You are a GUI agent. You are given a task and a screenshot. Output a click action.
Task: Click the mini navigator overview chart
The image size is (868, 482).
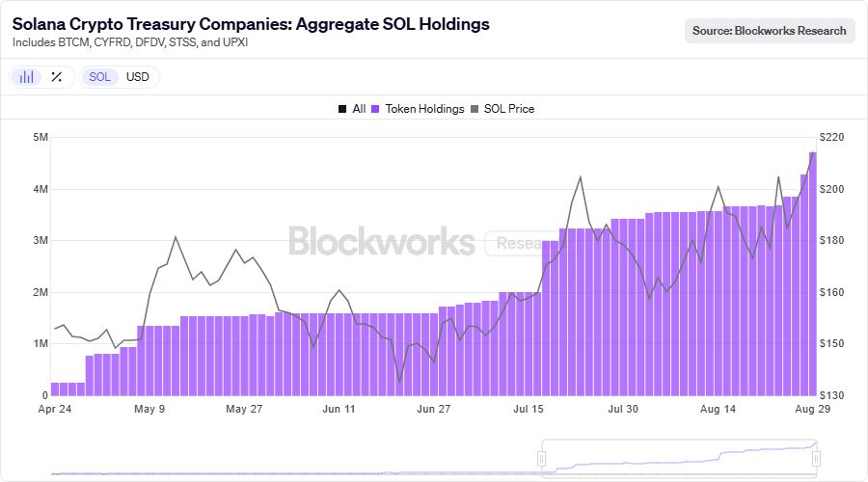click(x=433, y=459)
